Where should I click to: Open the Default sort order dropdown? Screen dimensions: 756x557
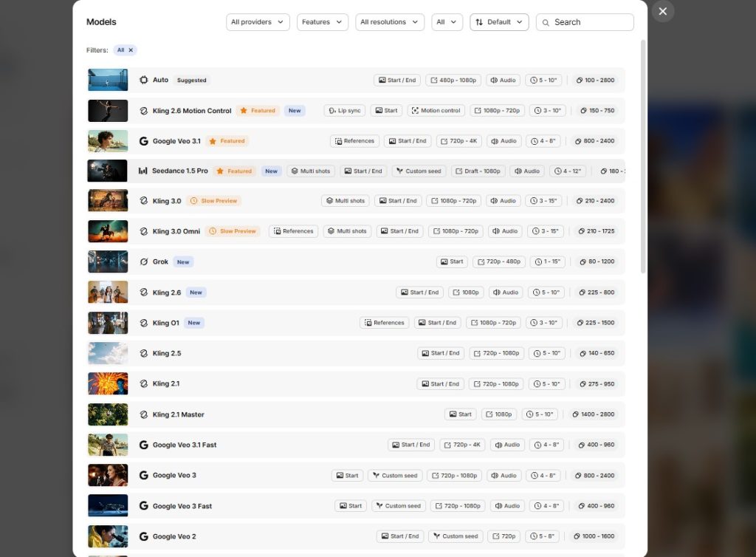coord(499,22)
